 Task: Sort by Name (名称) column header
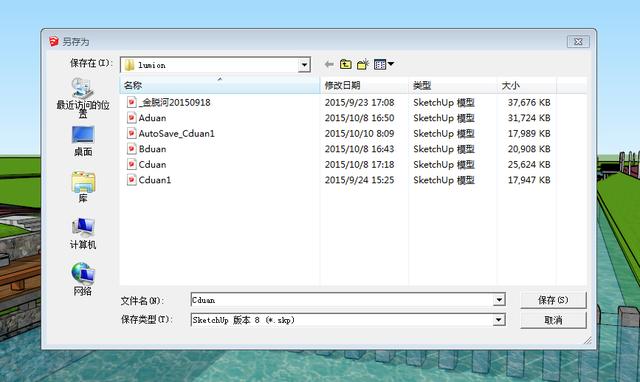(x=220, y=85)
